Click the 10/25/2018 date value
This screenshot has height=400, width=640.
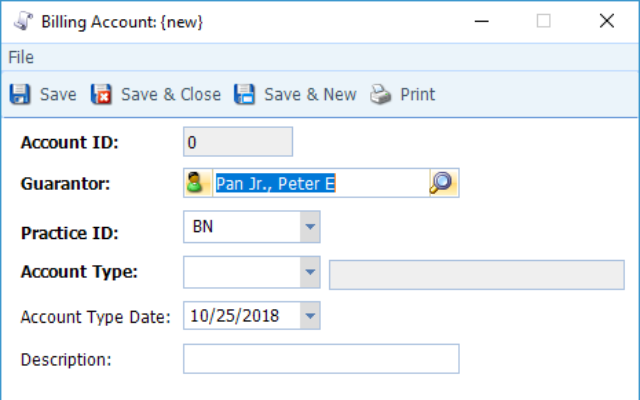(x=235, y=316)
